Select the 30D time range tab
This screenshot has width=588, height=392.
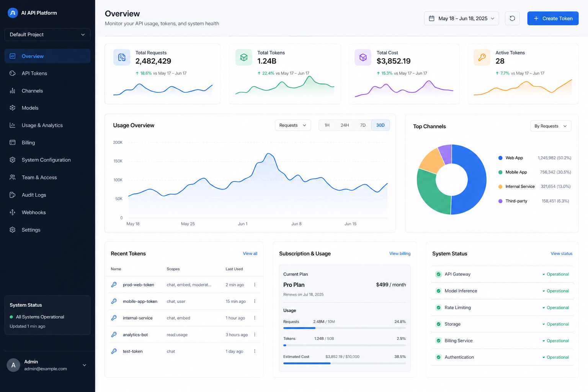pos(381,125)
